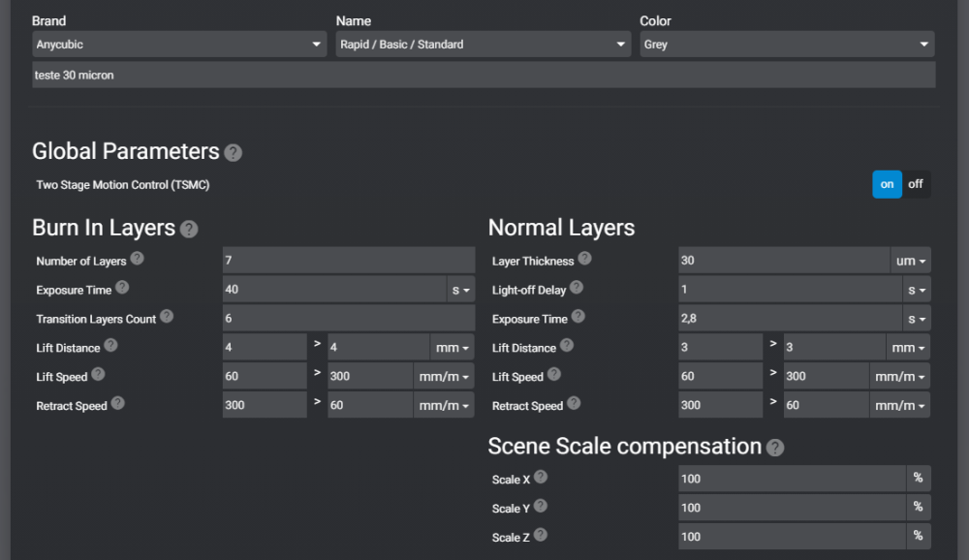
Task: Switch TSMC toggle to off
Action: point(916,184)
